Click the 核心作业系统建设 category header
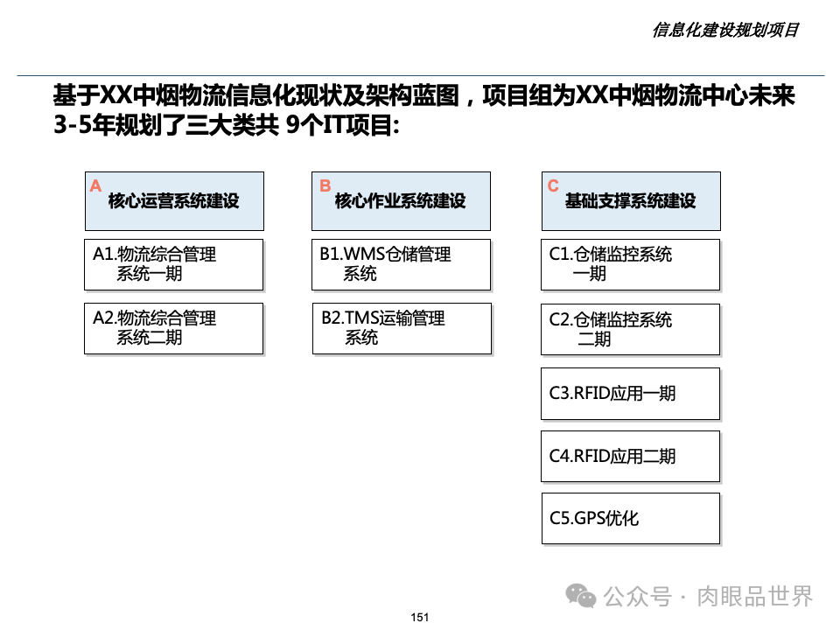The image size is (840, 630). [x=401, y=201]
